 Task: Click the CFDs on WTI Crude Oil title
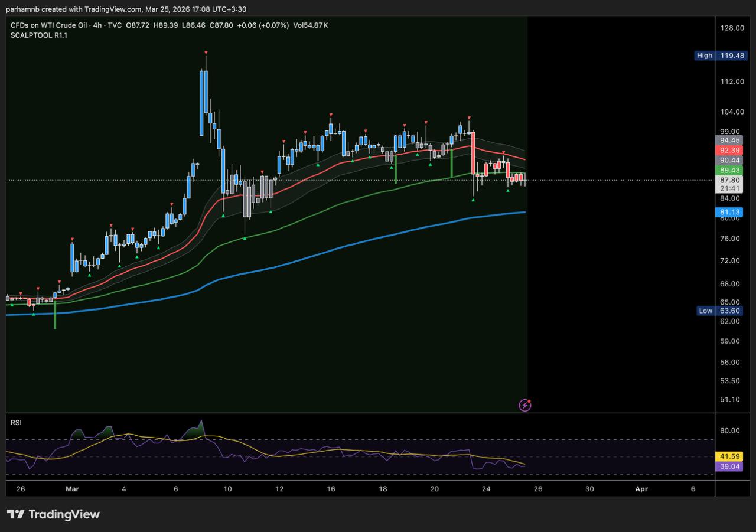pos(50,25)
